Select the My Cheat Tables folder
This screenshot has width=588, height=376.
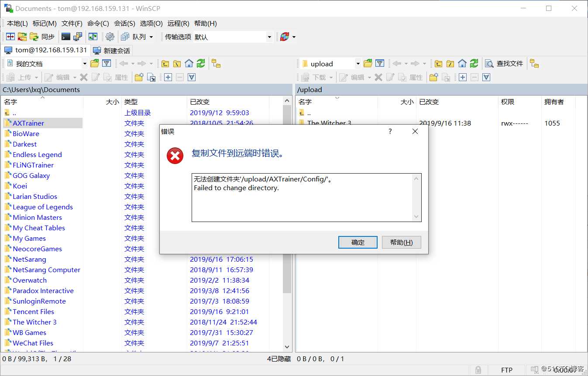pyautogui.click(x=39, y=228)
